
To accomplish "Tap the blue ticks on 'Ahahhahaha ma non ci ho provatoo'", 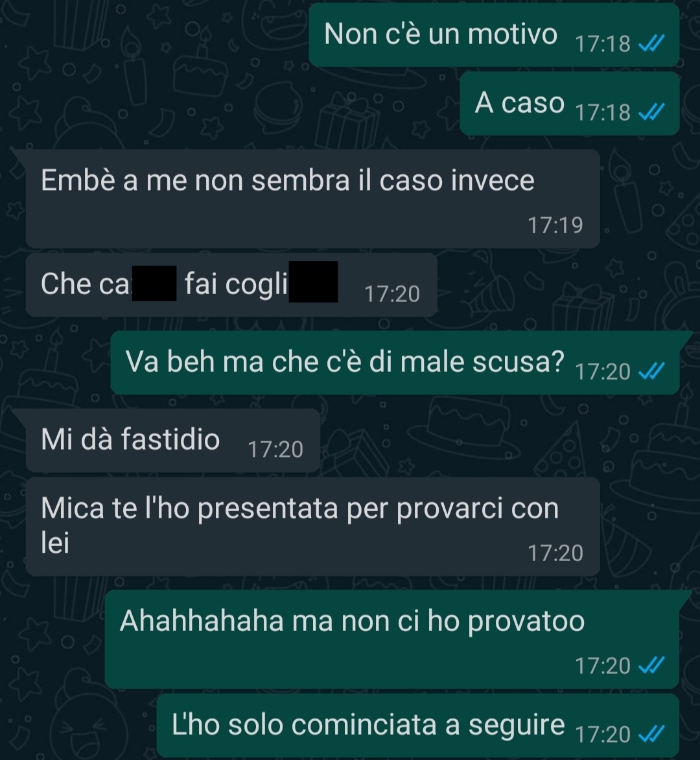I will pos(651,665).
